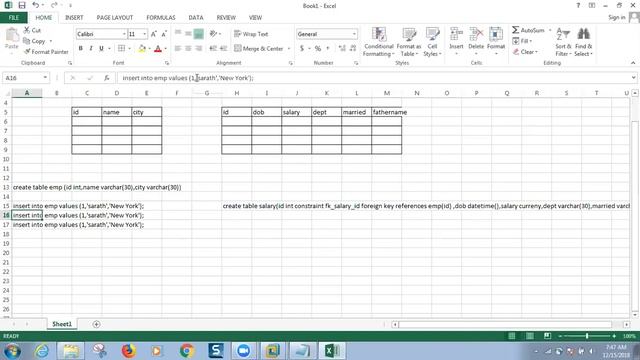The width and height of the screenshot is (640, 360).
Task: Open the font size dropdown
Action: tap(144, 34)
